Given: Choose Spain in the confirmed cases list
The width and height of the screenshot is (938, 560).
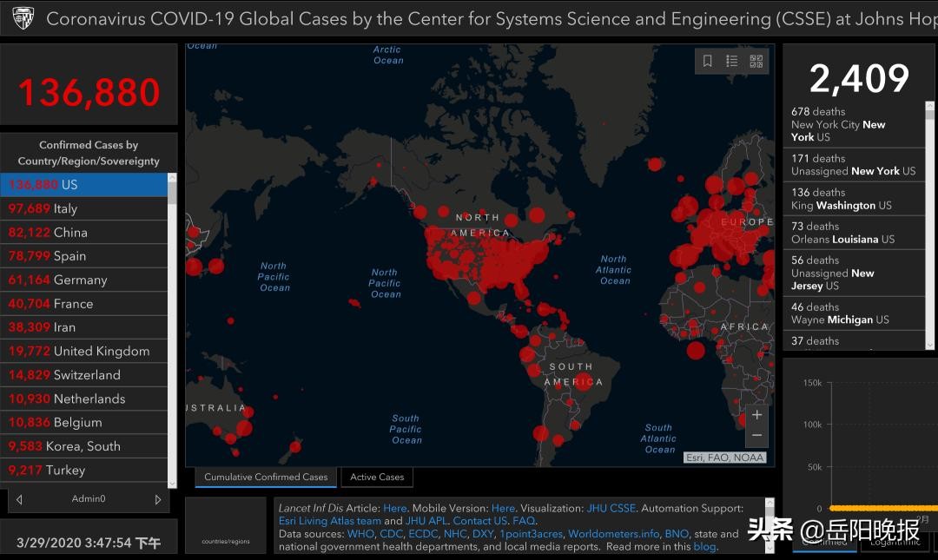Looking at the screenshot, I should click(83, 256).
